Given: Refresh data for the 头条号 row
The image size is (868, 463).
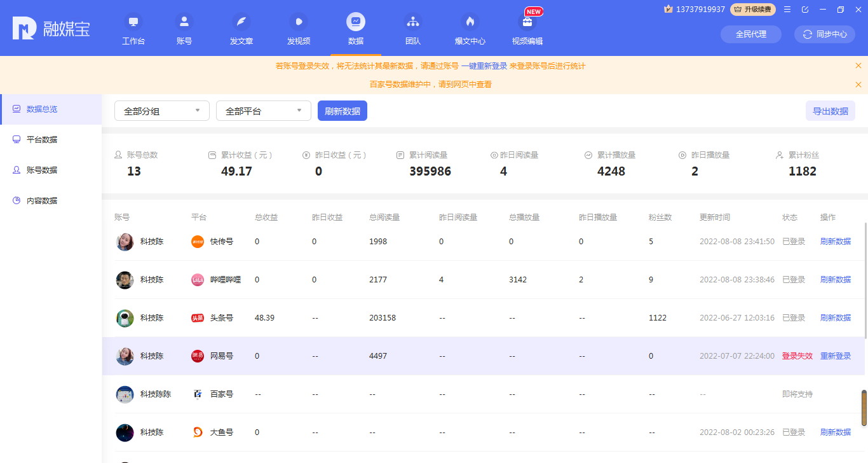Looking at the screenshot, I should tap(836, 318).
